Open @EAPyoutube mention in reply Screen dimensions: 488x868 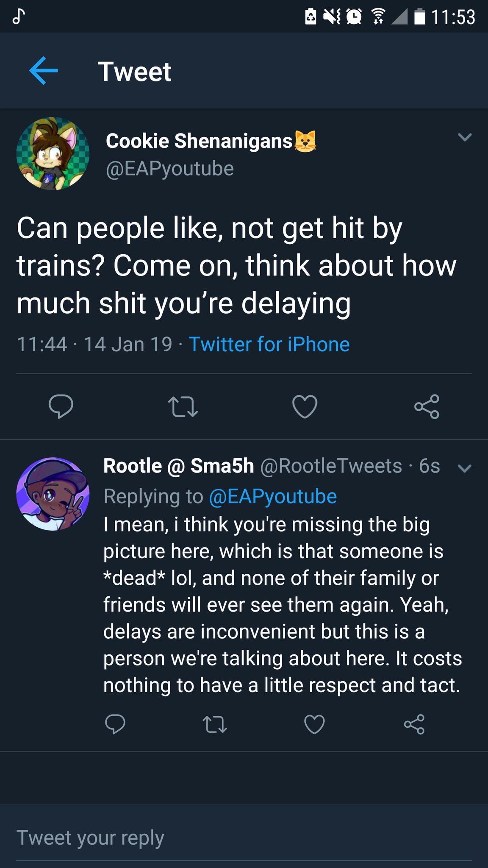[x=273, y=496]
